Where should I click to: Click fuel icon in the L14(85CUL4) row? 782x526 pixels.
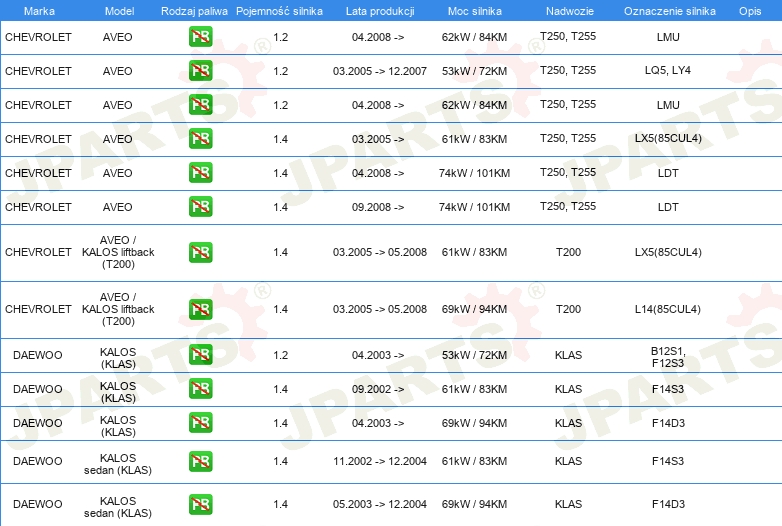[200, 309]
